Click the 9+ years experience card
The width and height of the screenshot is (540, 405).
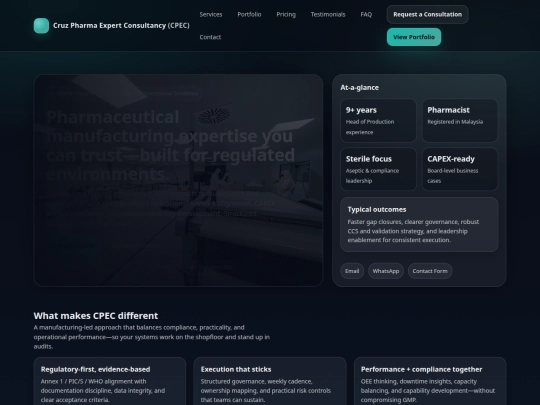[378, 121]
